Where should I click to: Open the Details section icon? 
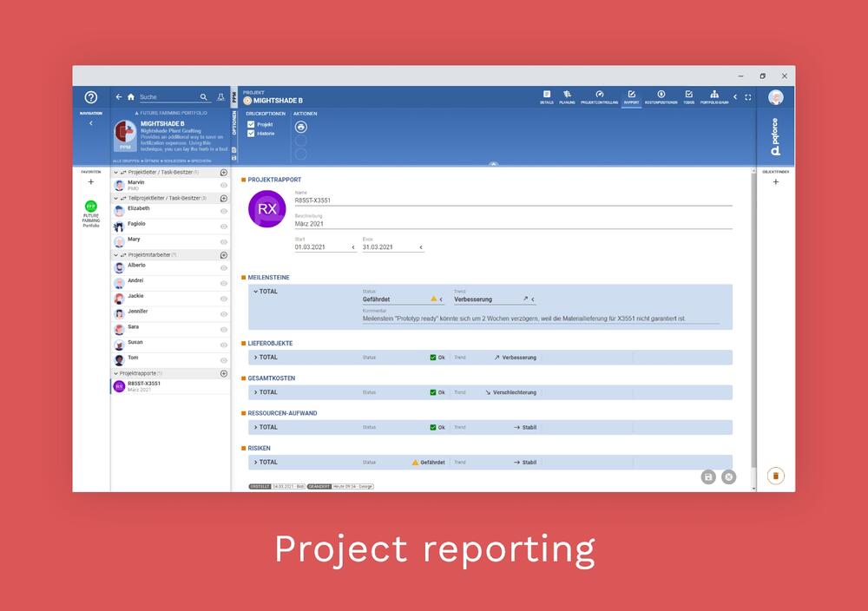(x=545, y=94)
